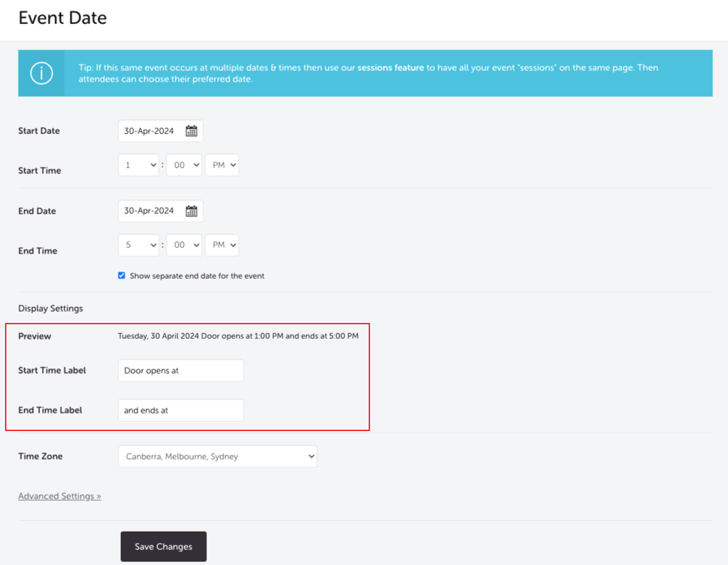Open the Start Time hour dropdown
Image resolution: width=728 pixels, height=565 pixels.
[139, 165]
